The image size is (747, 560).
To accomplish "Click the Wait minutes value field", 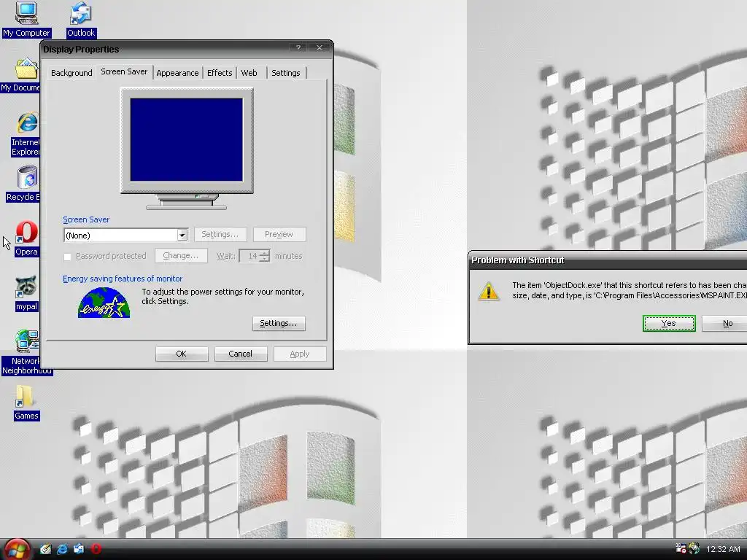I will 249,256.
